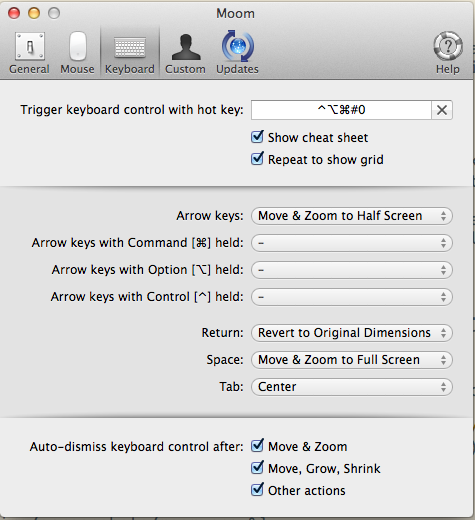Uncheck Repeat to show grid

(257, 159)
